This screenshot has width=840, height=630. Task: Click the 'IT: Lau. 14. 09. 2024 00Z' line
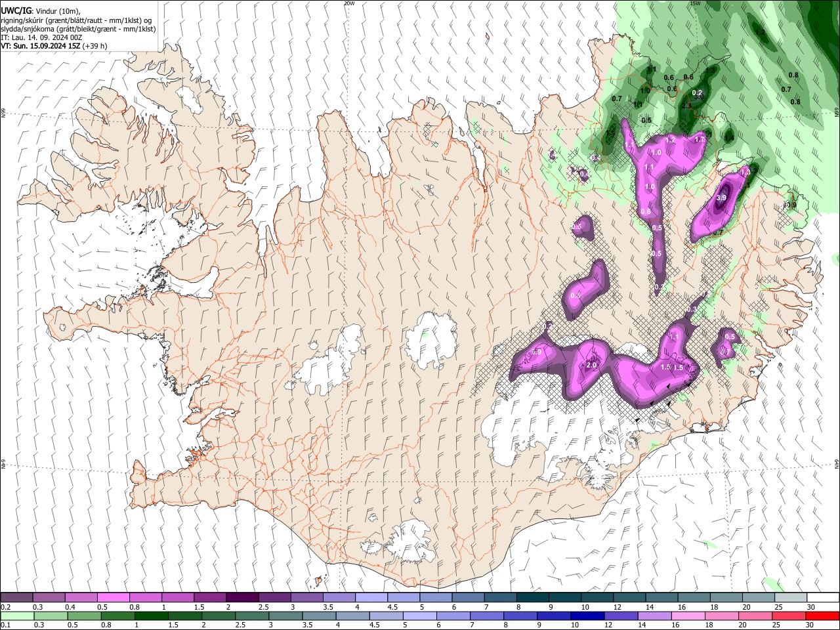[41, 37]
